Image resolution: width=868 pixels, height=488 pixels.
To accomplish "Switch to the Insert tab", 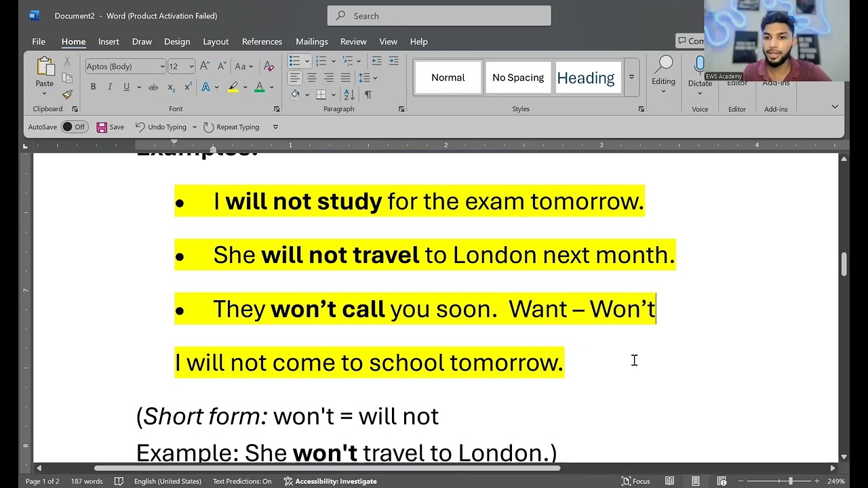I will coord(108,41).
